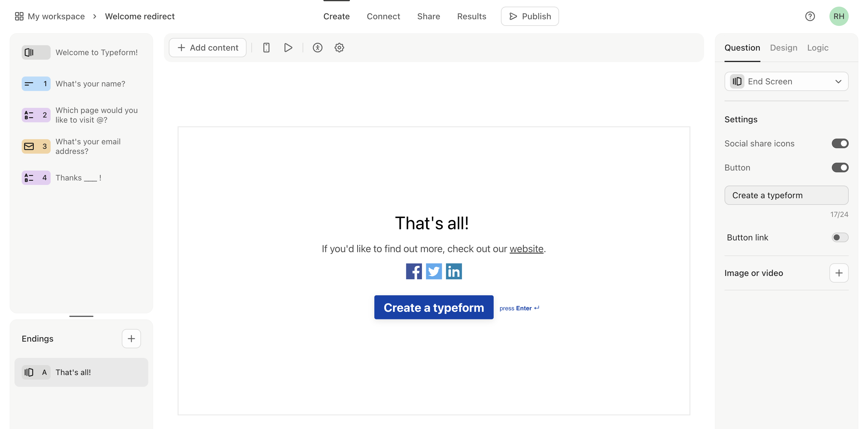
Task: Toggle Social share icons switch
Action: (840, 143)
